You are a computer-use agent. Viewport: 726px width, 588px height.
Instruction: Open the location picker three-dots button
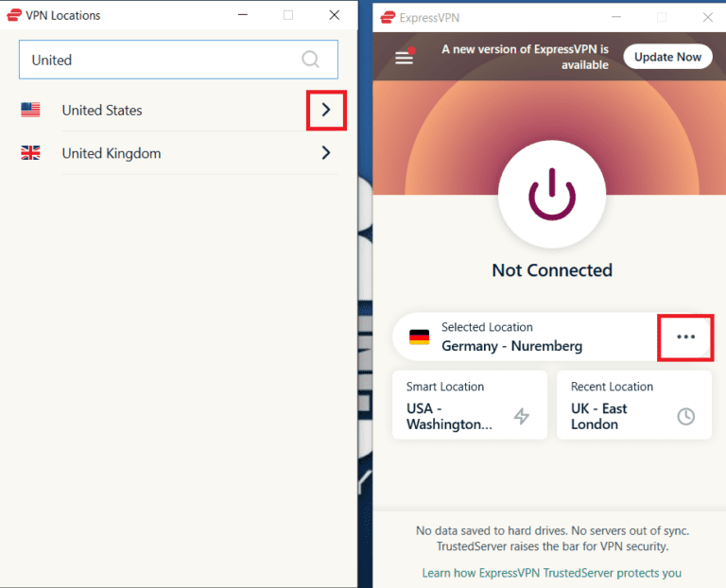coord(685,337)
